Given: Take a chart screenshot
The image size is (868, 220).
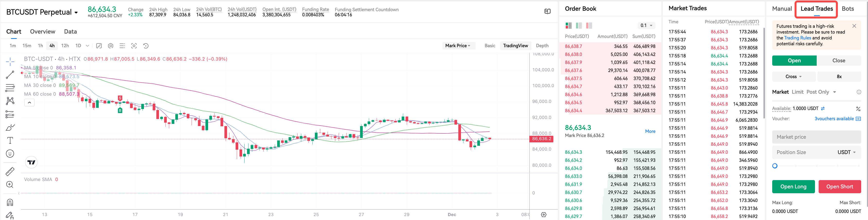Looking at the screenshot, I should [x=134, y=46].
